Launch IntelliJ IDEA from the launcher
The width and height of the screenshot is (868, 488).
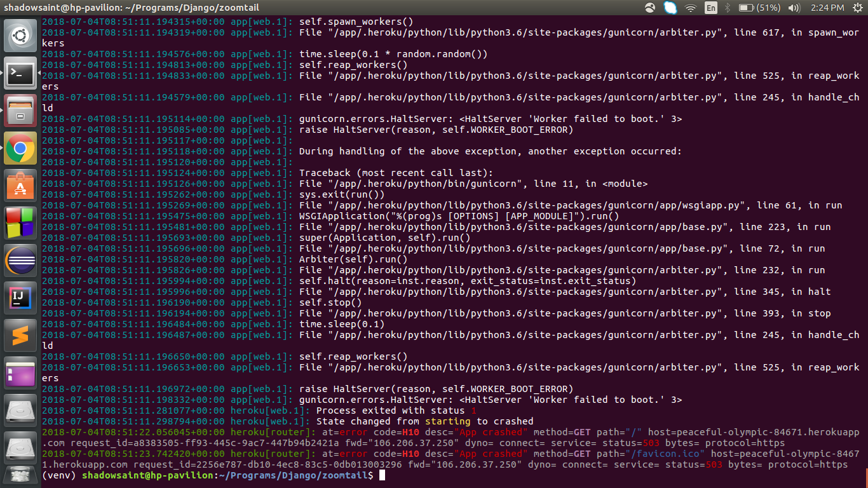point(20,298)
